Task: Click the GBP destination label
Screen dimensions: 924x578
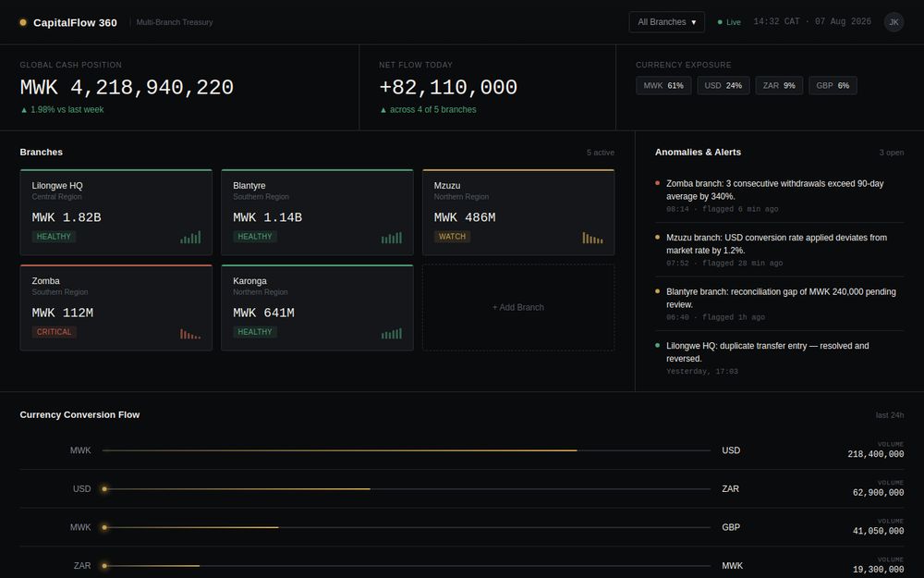Action: click(731, 527)
